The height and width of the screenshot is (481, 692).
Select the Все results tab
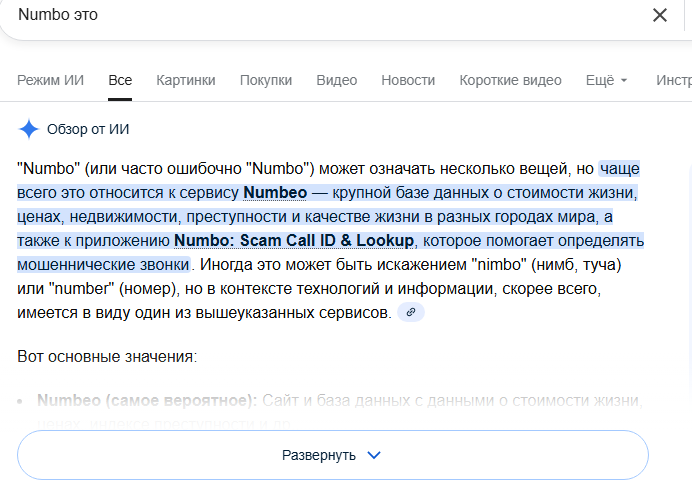120,81
